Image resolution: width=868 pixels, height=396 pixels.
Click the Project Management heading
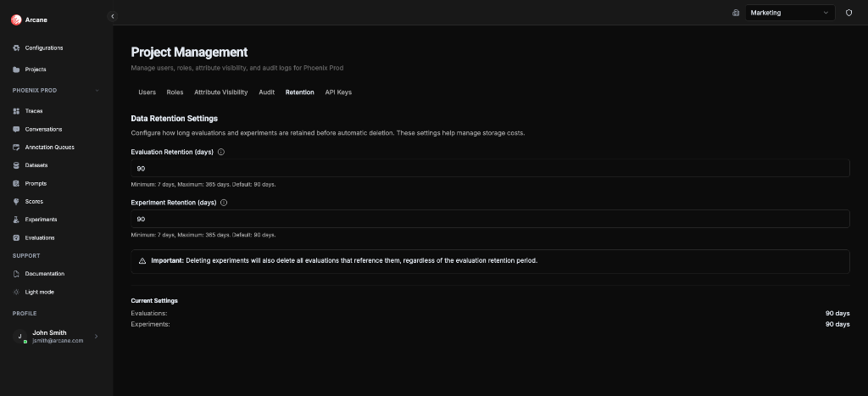[x=189, y=52]
